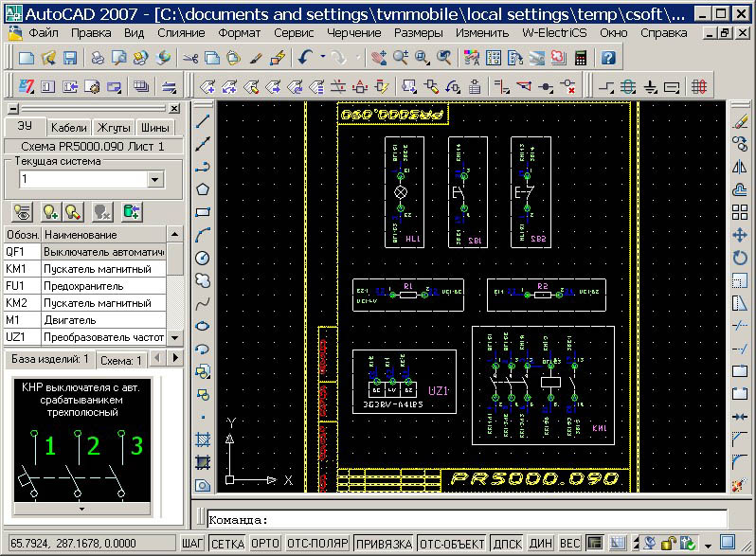Switch to the Шины tab

[x=154, y=128]
